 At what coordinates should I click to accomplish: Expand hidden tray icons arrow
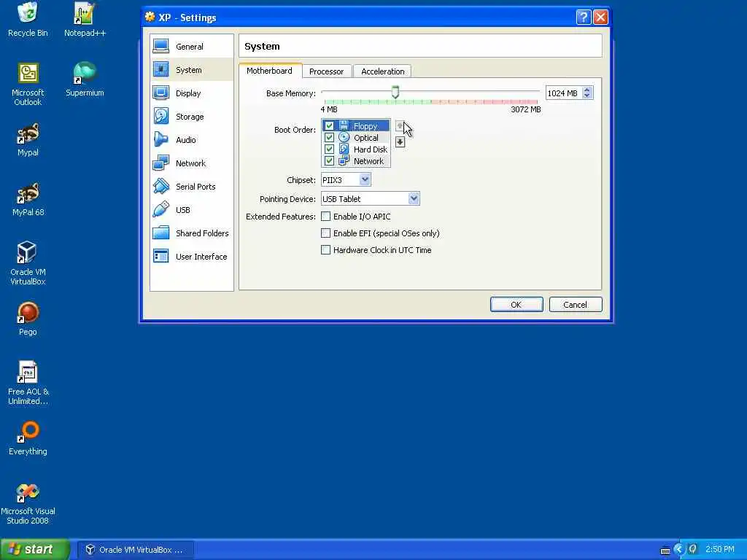679,550
